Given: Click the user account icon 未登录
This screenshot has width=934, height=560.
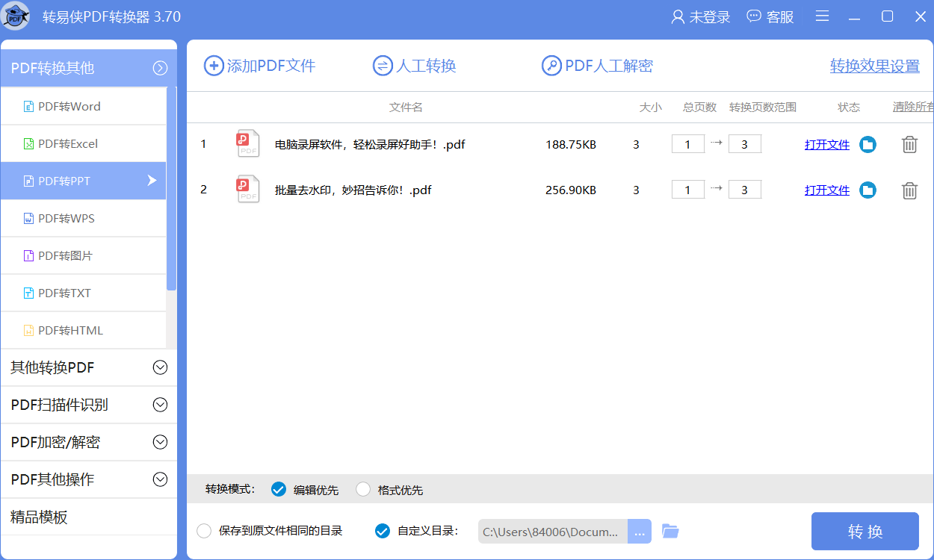Looking at the screenshot, I should click(x=678, y=16).
